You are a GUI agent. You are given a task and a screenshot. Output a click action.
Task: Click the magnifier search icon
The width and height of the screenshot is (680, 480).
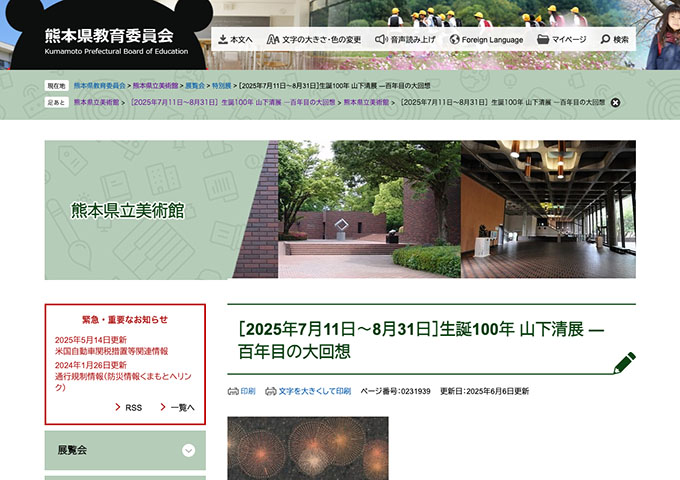coord(605,39)
